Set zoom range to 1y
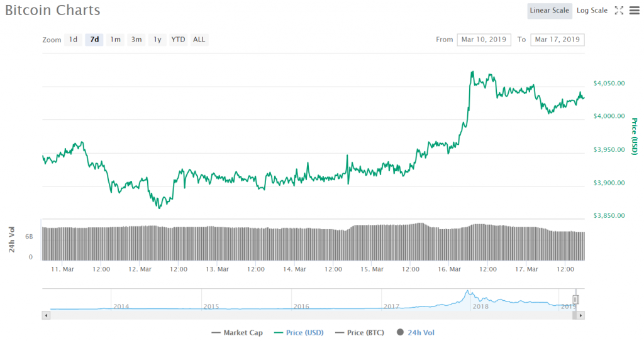The width and height of the screenshot is (644, 341). tap(157, 40)
